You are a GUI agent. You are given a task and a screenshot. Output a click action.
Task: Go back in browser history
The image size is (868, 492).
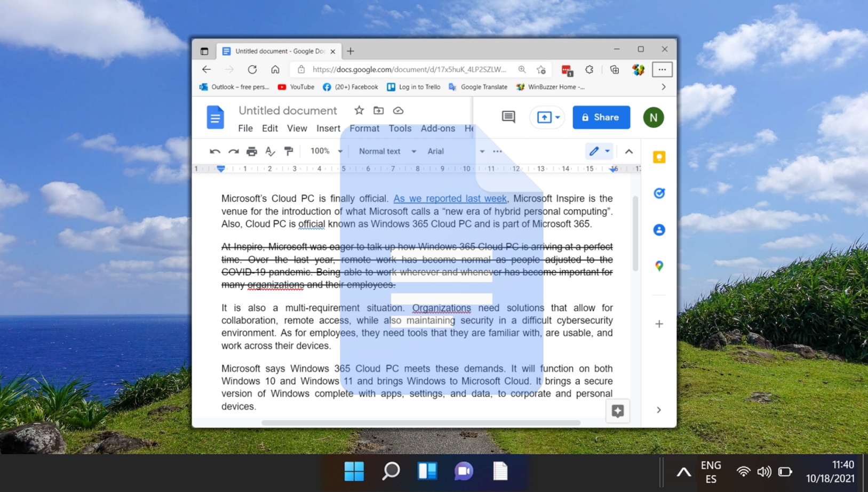click(x=206, y=69)
